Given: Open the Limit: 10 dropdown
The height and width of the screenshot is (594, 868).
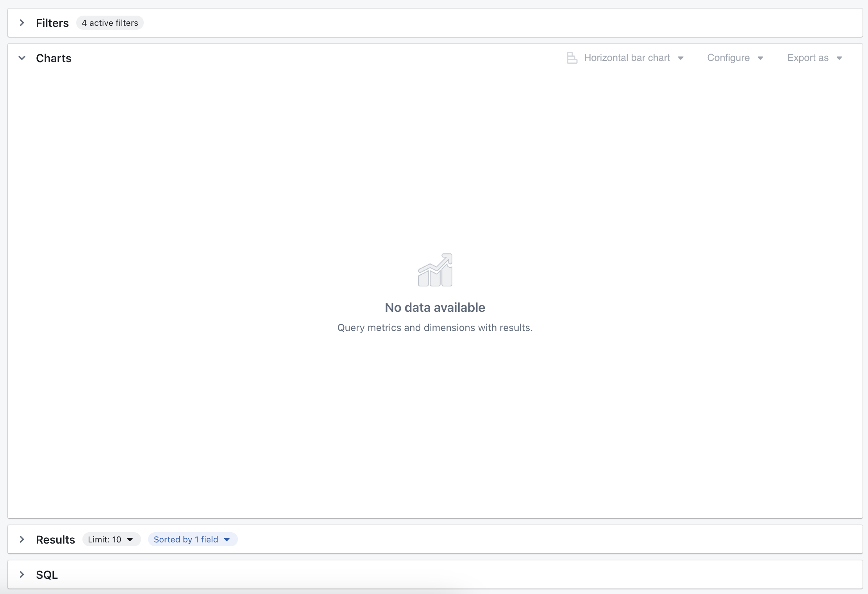Looking at the screenshot, I should click(111, 539).
